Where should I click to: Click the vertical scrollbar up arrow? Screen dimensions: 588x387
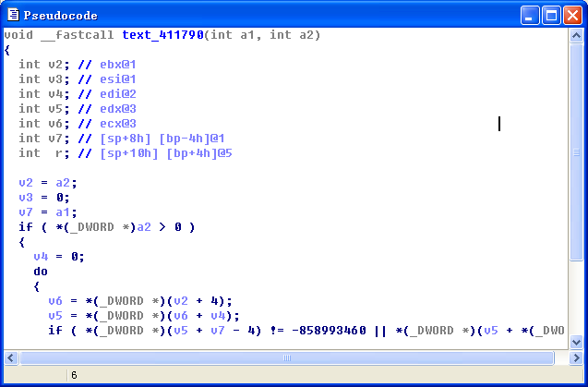pos(576,36)
